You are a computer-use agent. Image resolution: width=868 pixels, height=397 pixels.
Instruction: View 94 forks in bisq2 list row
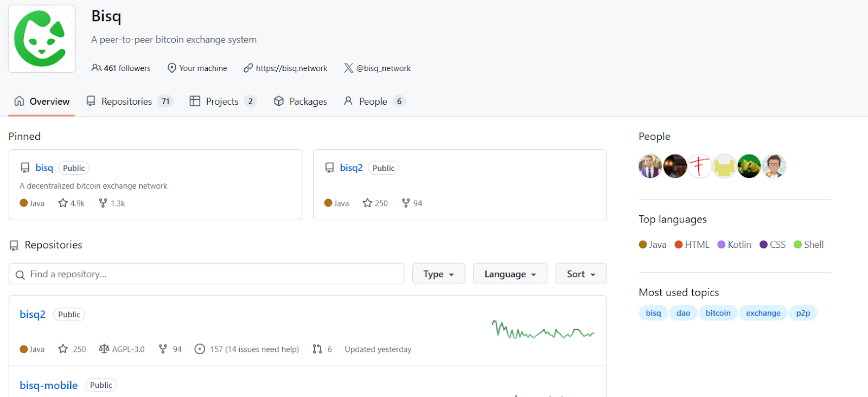coord(170,349)
